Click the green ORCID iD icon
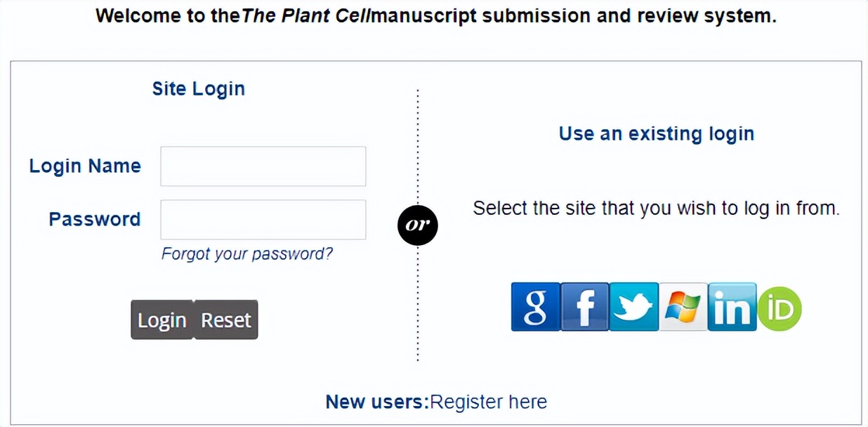 click(780, 308)
